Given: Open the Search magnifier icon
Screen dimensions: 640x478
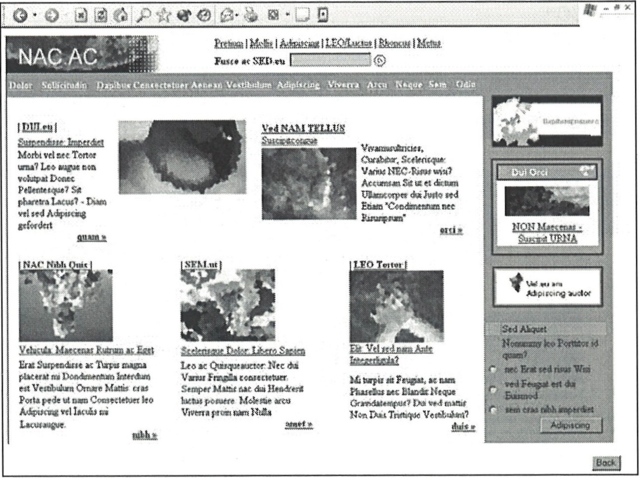Looking at the screenshot, I should (x=143, y=16).
